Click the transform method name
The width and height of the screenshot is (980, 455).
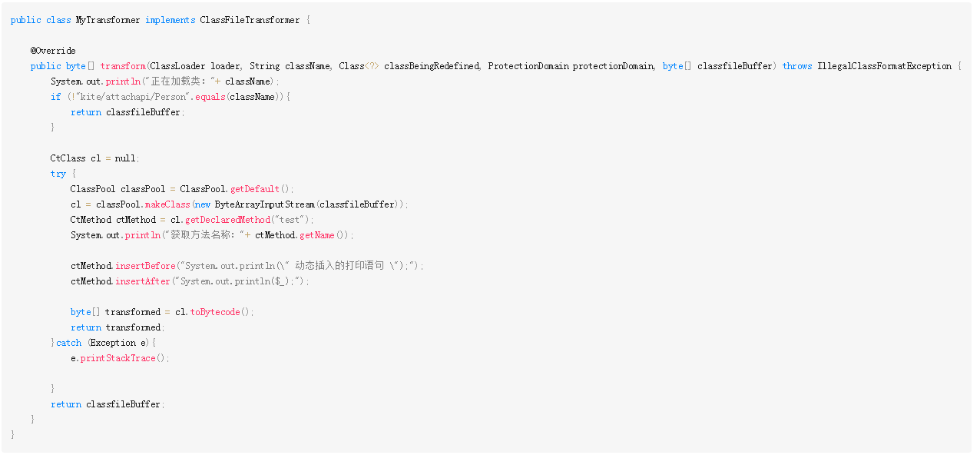(123, 66)
